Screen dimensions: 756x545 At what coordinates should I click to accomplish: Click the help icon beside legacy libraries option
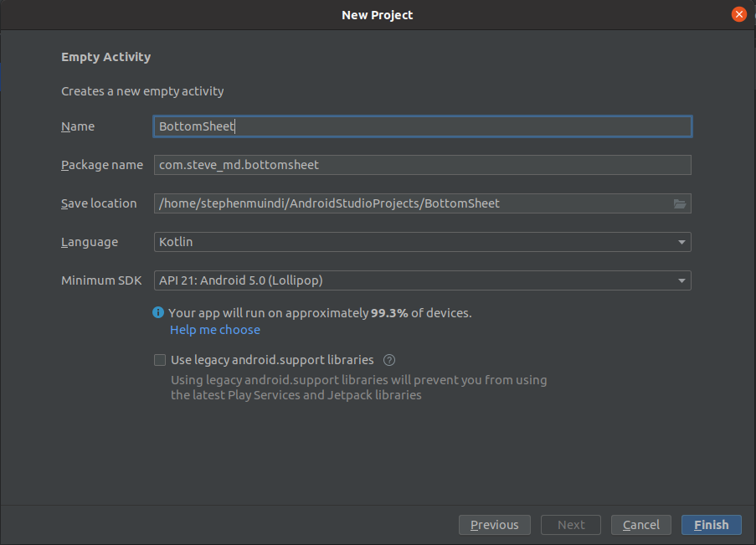(x=388, y=360)
